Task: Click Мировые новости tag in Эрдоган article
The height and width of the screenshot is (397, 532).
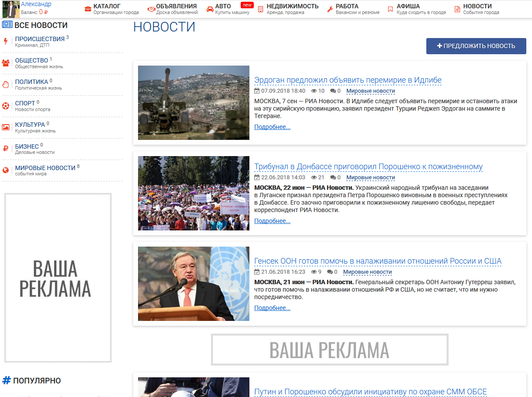Action: [x=370, y=91]
